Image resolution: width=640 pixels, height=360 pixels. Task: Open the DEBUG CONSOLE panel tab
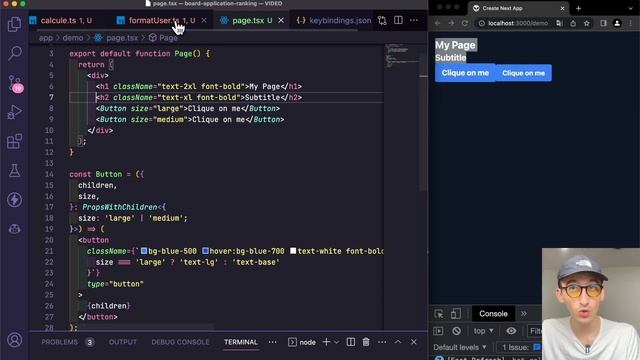[x=180, y=342]
